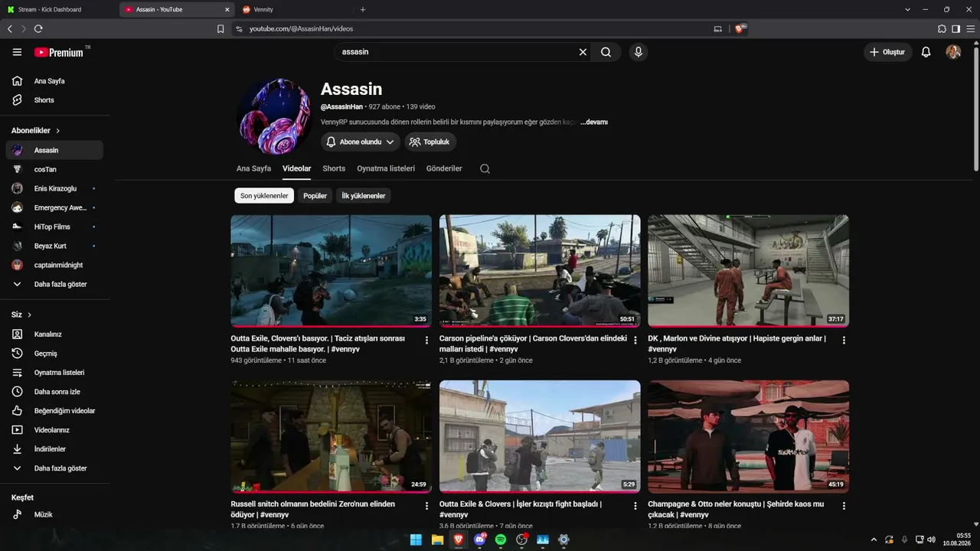Start voice search with microphone
Viewport: 980px width, 551px height.
(638, 52)
